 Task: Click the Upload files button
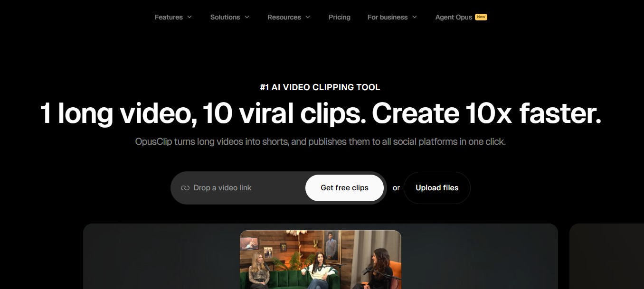tap(437, 188)
